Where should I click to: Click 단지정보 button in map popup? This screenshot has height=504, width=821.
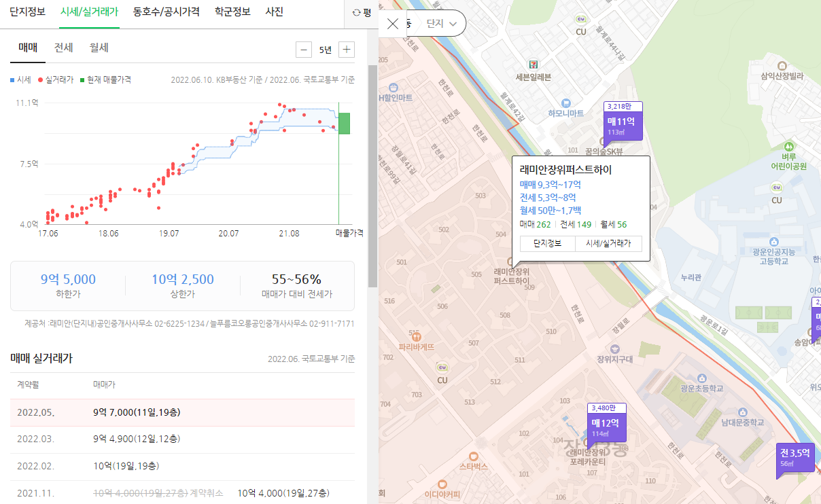[x=547, y=244]
